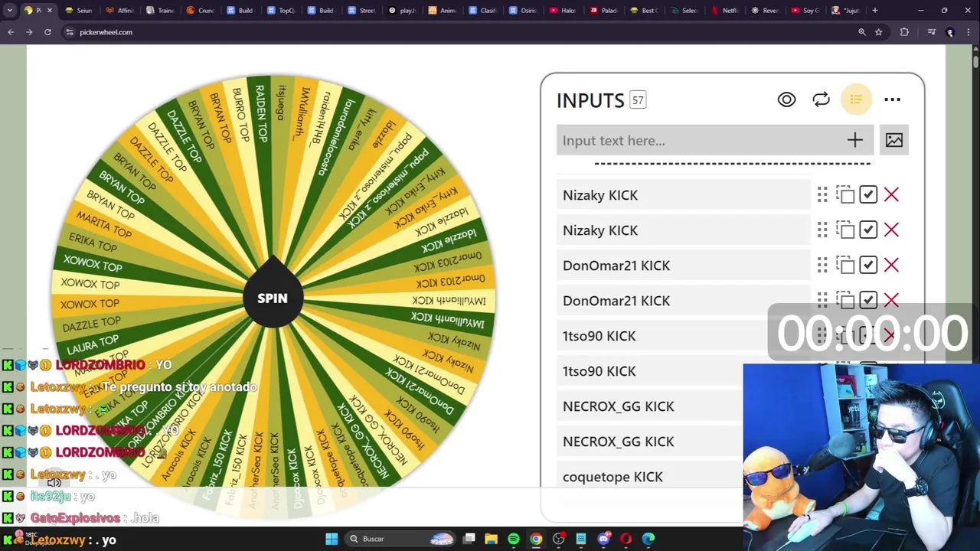This screenshot has height=551, width=980.
Task: Switch to the Osiris tab
Action: click(523, 11)
